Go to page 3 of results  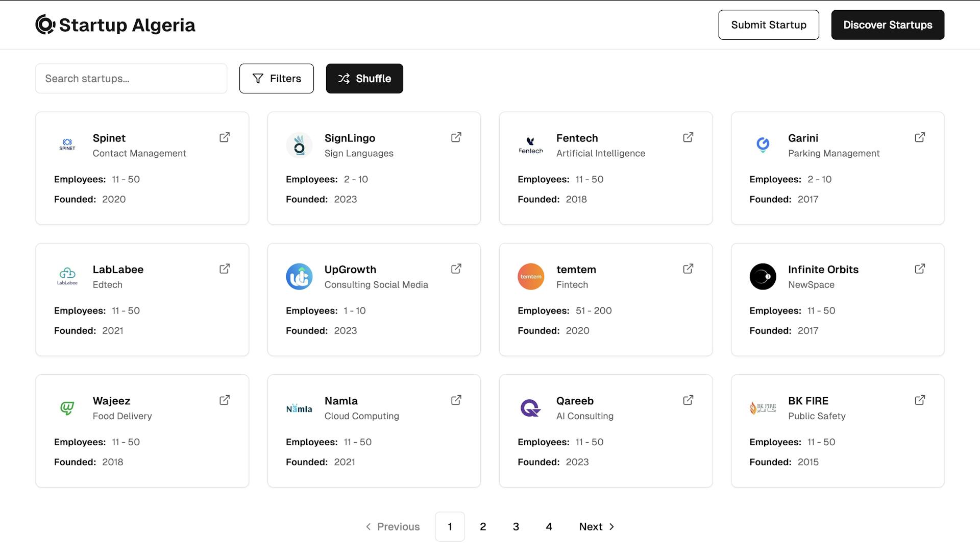click(x=516, y=526)
